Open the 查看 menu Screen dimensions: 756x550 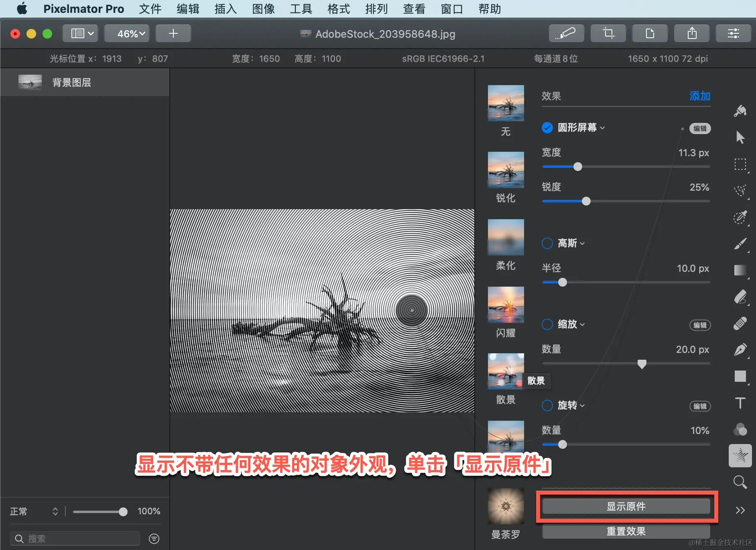(x=414, y=9)
